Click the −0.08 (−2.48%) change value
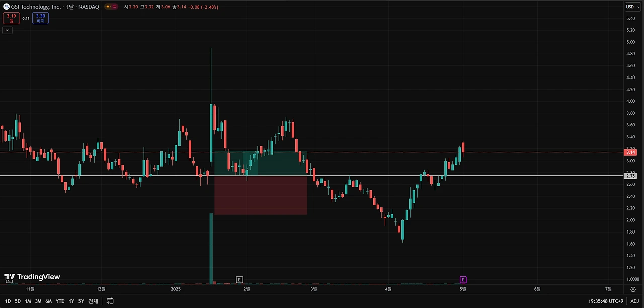Viewport: 644px width, 308px height. click(x=204, y=7)
